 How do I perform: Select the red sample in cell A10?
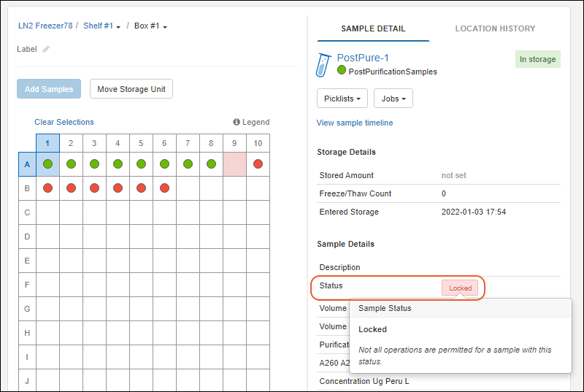pos(258,164)
